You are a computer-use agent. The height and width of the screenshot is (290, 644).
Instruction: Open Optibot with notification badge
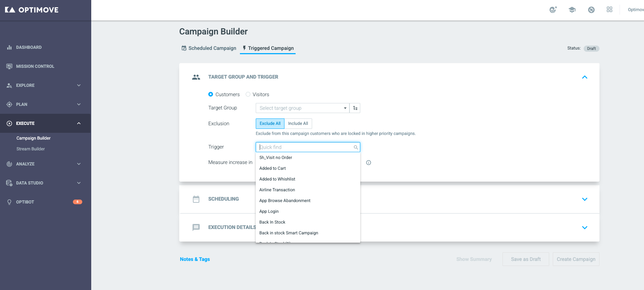(x=25, y=202)
